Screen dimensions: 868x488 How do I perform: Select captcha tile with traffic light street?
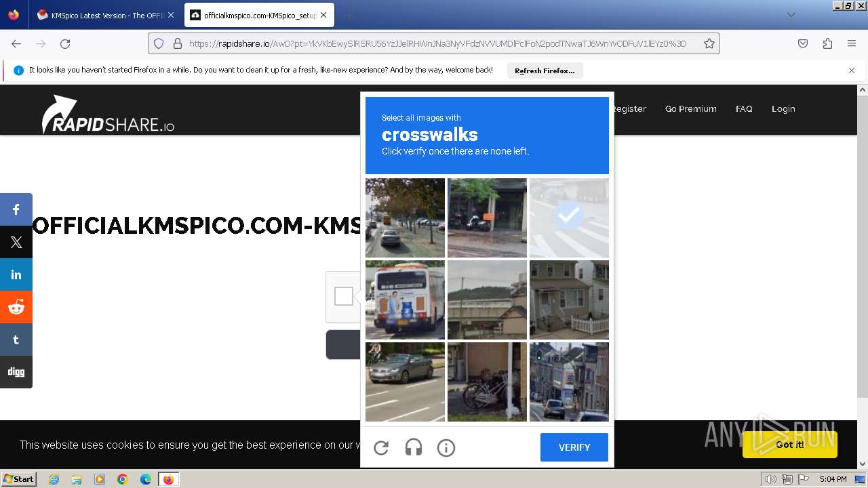click(569, 382)
